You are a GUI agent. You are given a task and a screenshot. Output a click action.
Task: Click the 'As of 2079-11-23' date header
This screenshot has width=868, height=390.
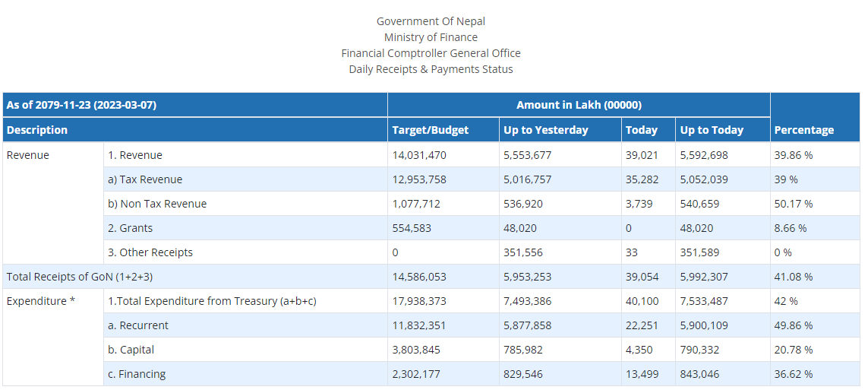tap(81, 105)
